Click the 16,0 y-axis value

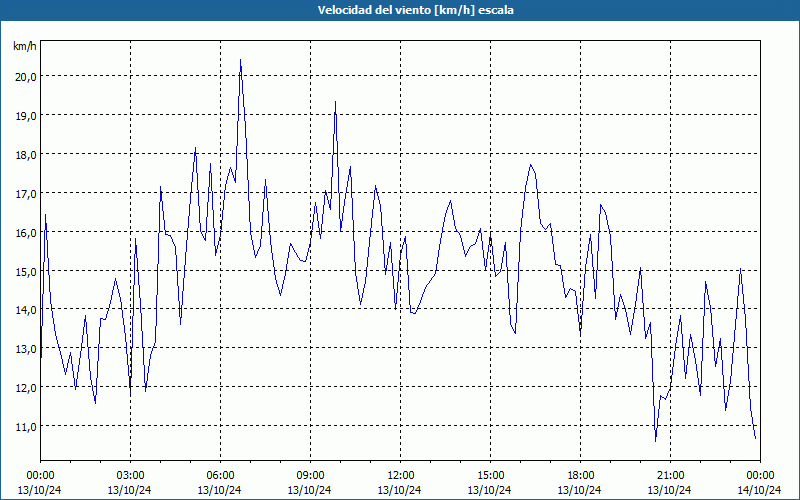[26, 232]
